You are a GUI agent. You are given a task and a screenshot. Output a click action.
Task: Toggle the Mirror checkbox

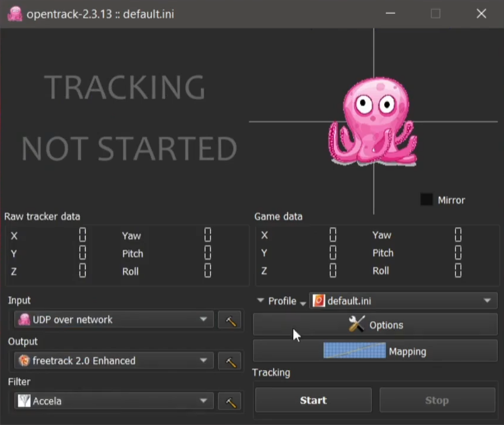pos(427,200)
